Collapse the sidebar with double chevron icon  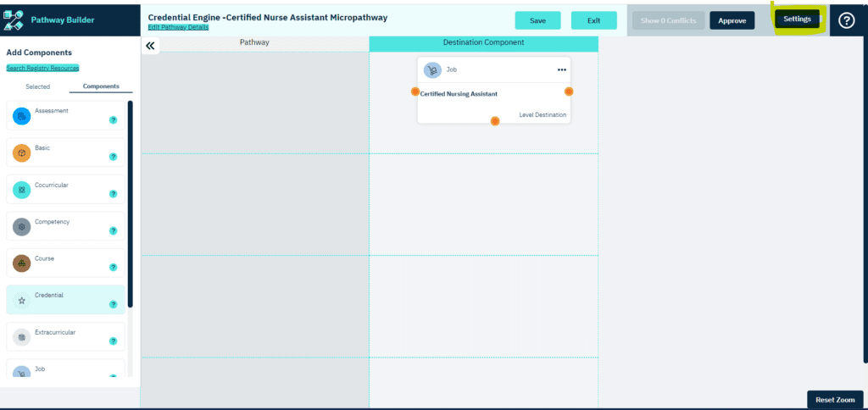tap(150, 46)
